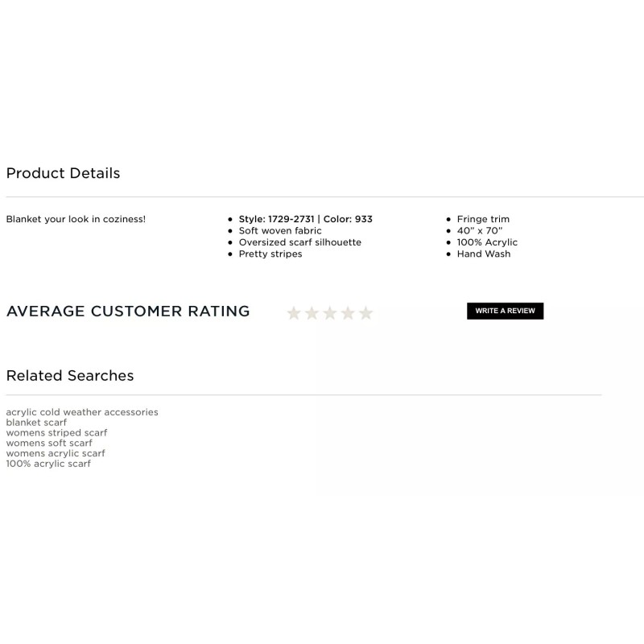Click the Average Customer Rating heading
This screenshot has width=644, height=644.
coord(128,312)
